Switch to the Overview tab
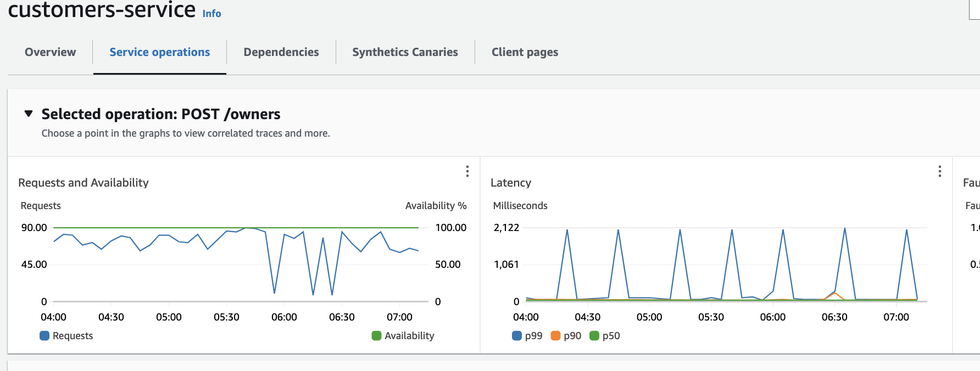The width and height of the screenshot is (980, 371). click(x=50, y=52)
